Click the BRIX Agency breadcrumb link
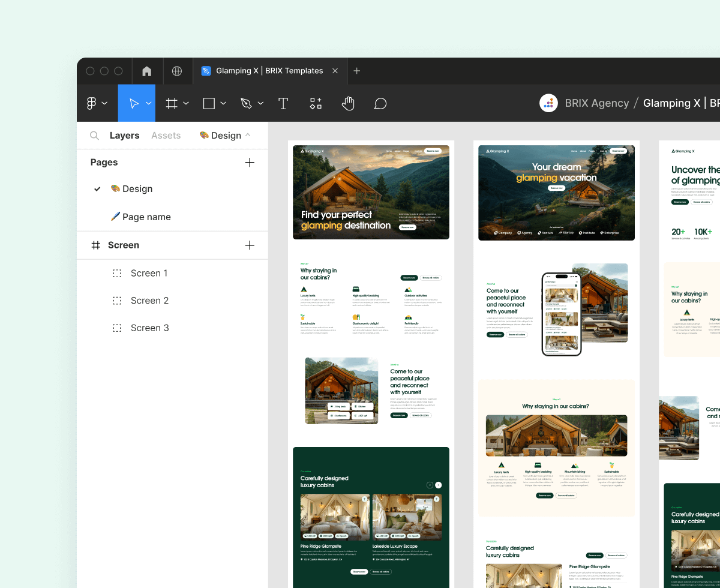 [596, 103]
